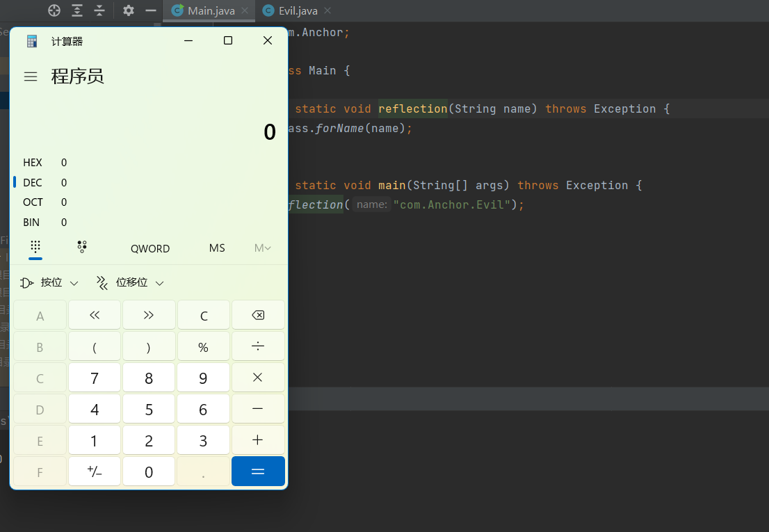Click the IDE locate target crosshair icon

(54, 10)
